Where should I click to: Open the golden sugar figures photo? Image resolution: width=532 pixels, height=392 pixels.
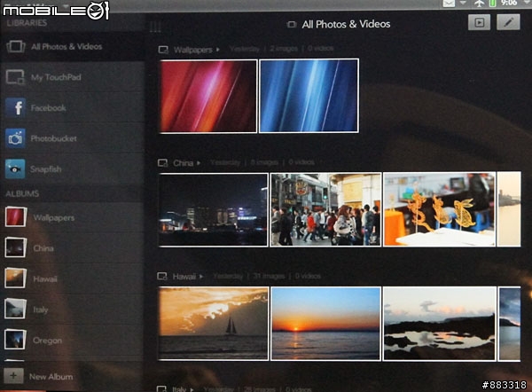click(440, 209)
